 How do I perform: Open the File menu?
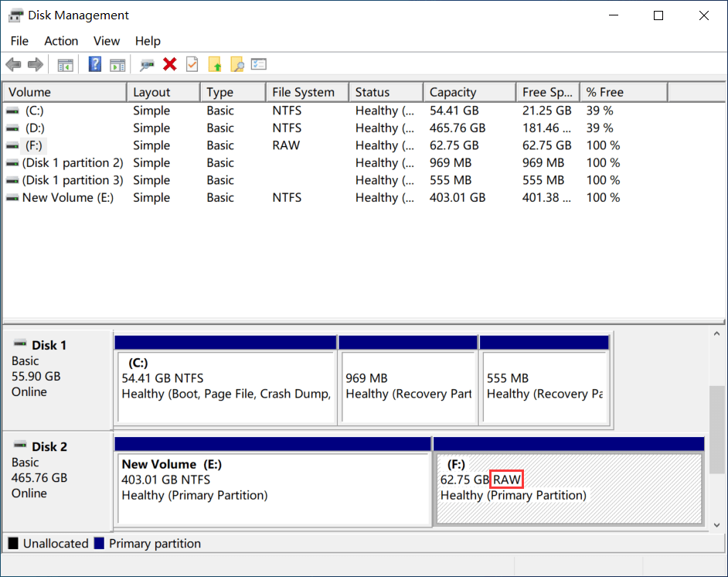point(19,41)
